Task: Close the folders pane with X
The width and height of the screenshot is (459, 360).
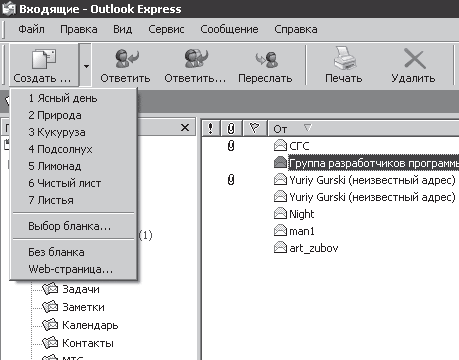Action: click(x=185, y=128)
